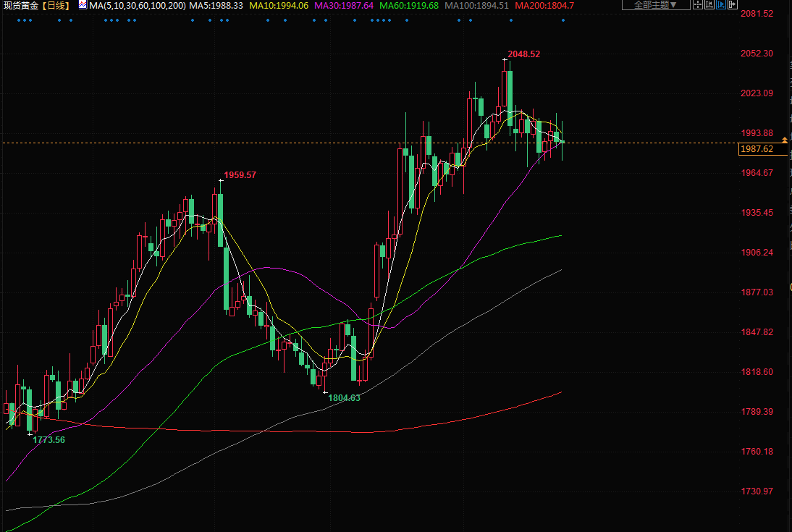This screenshot has width=792, height=532.
Task: Click the current price tag 1987.62
Action: point(757,149)
